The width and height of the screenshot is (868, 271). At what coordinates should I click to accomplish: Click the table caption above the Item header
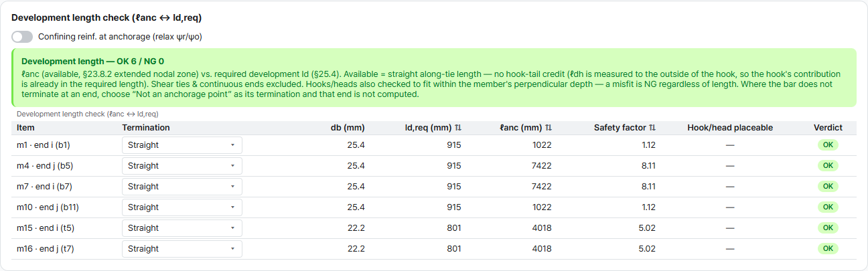point(88,114)
